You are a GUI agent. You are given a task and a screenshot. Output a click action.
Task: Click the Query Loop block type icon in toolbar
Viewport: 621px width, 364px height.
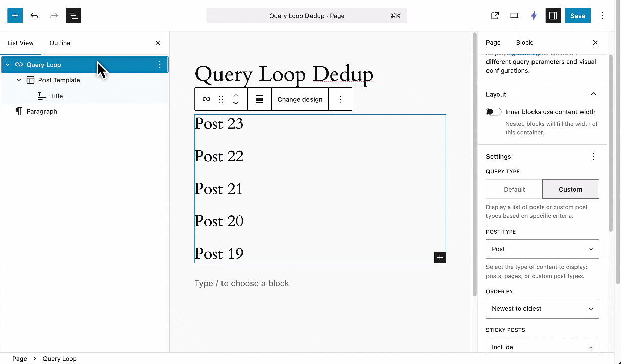click(206, 99)
